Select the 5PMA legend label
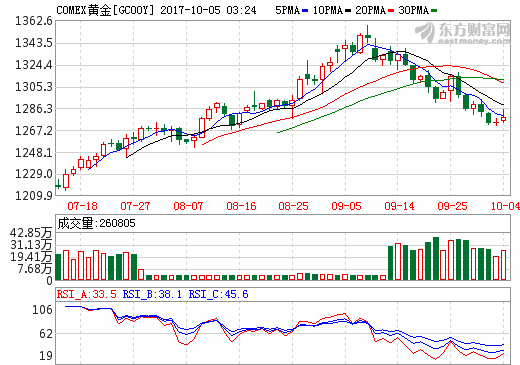Viewport: 520px width, 365px height. coord(287,10)
